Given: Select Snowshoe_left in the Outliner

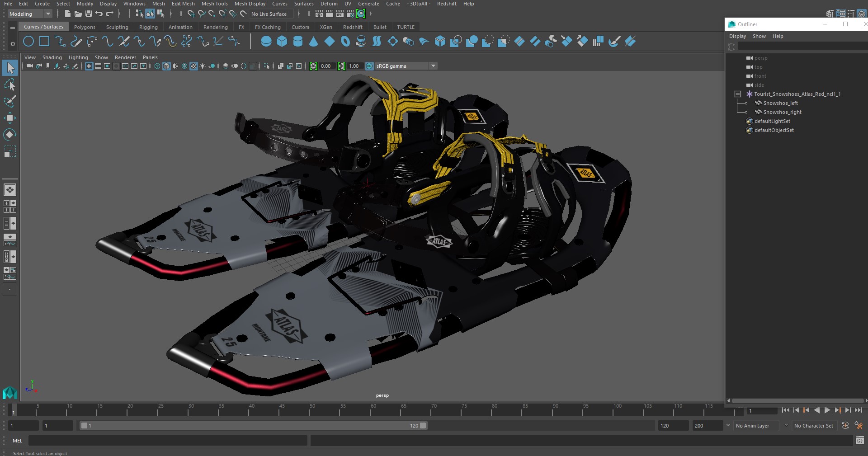Looking at the screenshot, I should click(780, 103).
